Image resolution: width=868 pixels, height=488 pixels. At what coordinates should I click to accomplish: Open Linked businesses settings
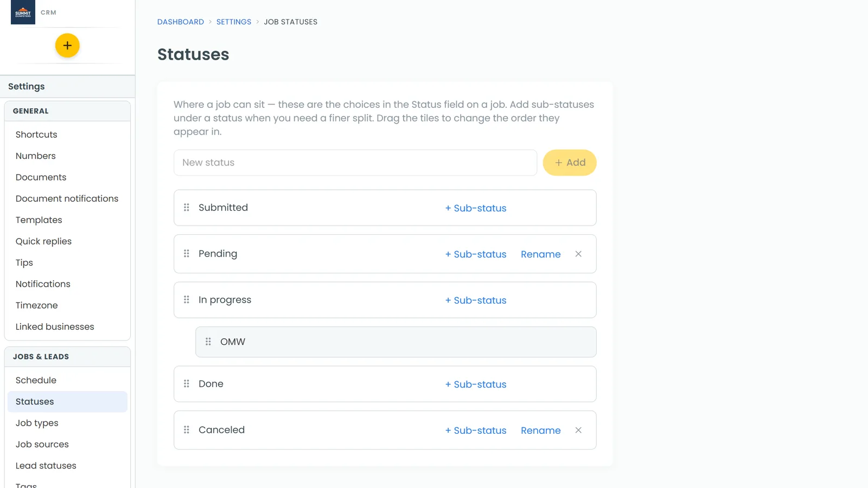click(x=68, y=326)
